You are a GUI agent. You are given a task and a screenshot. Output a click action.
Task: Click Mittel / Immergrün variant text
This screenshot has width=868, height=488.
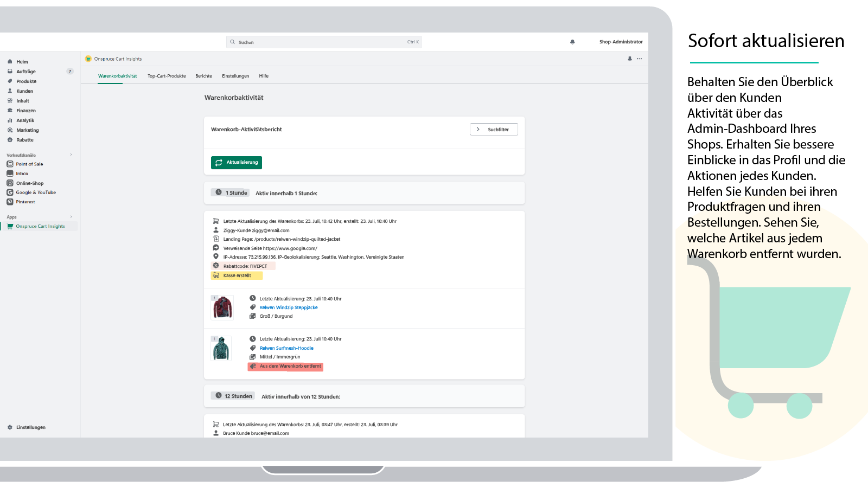click(x=280, y=357)
